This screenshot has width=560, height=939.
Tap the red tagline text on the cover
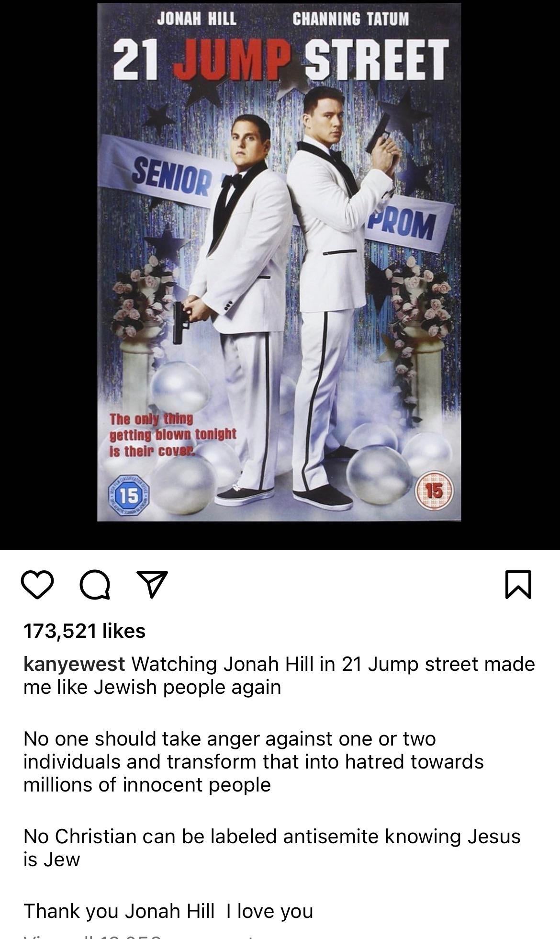(173, 435)
